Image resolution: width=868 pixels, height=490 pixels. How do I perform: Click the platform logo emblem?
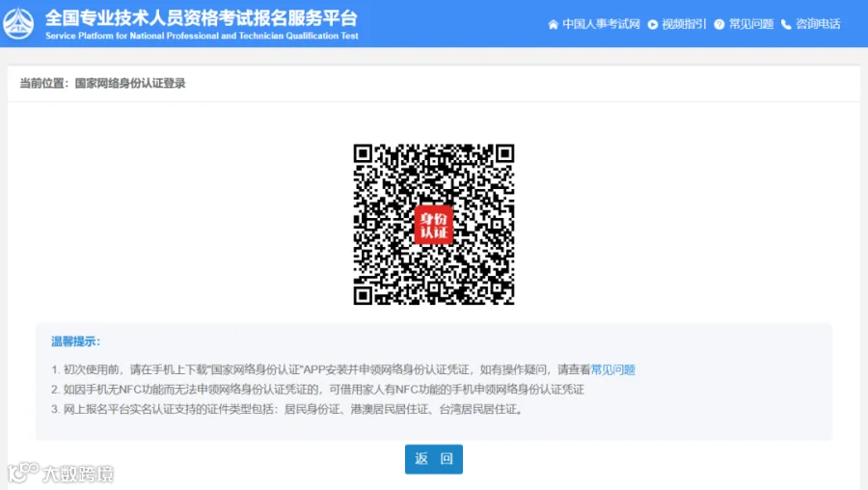(18, 24)
